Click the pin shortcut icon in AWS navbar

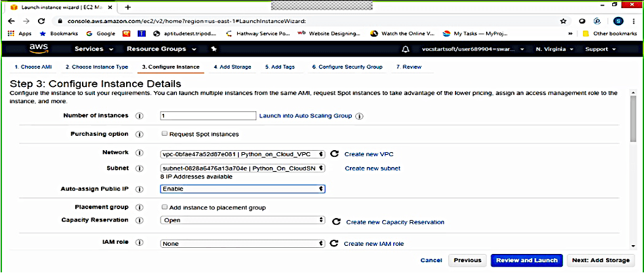coord(214,49)
